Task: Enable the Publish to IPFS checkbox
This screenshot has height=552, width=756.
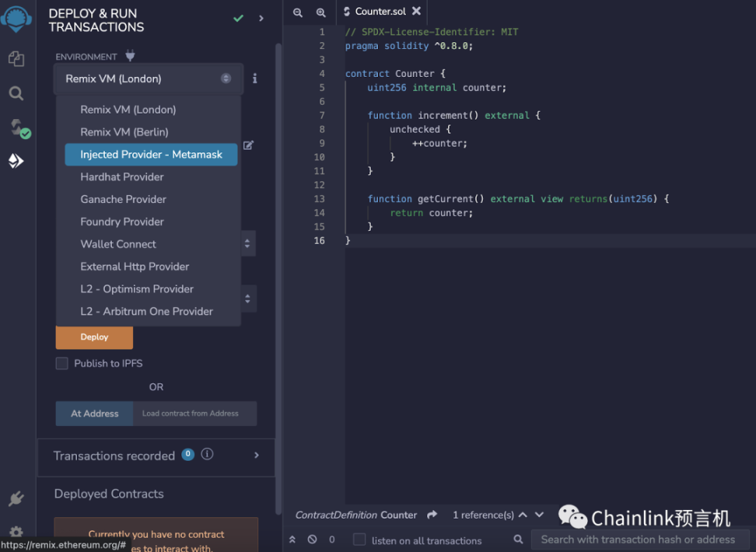Action: (x=62, y=363)
